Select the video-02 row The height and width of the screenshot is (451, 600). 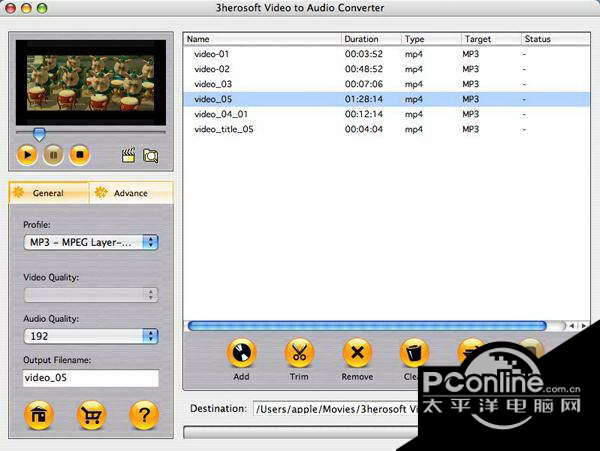point(386,69)
